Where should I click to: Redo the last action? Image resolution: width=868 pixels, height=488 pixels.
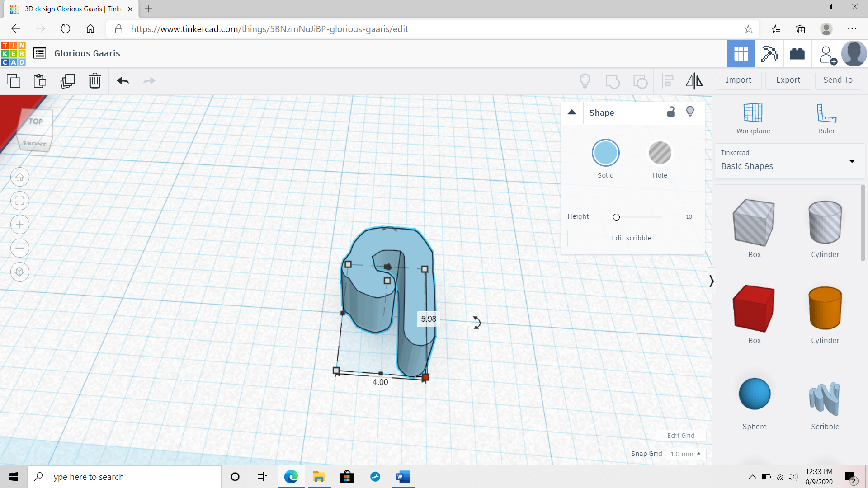pos(149,81)
